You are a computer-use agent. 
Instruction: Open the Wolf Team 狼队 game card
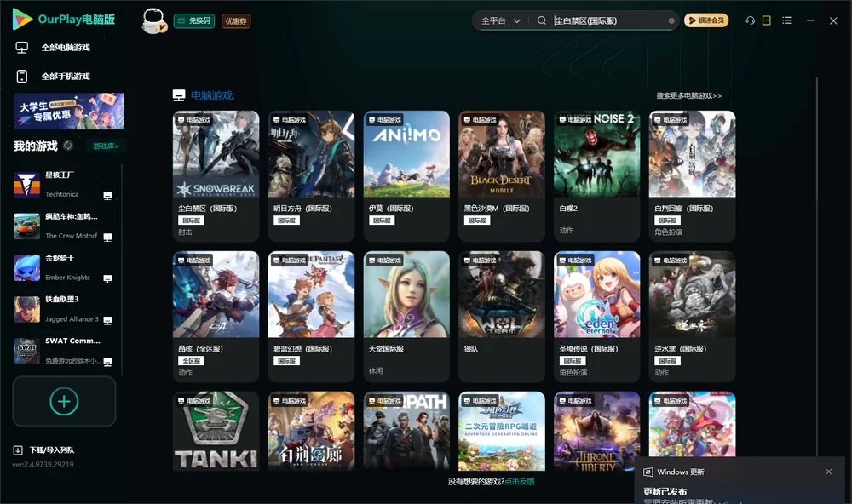coord(502,317)
